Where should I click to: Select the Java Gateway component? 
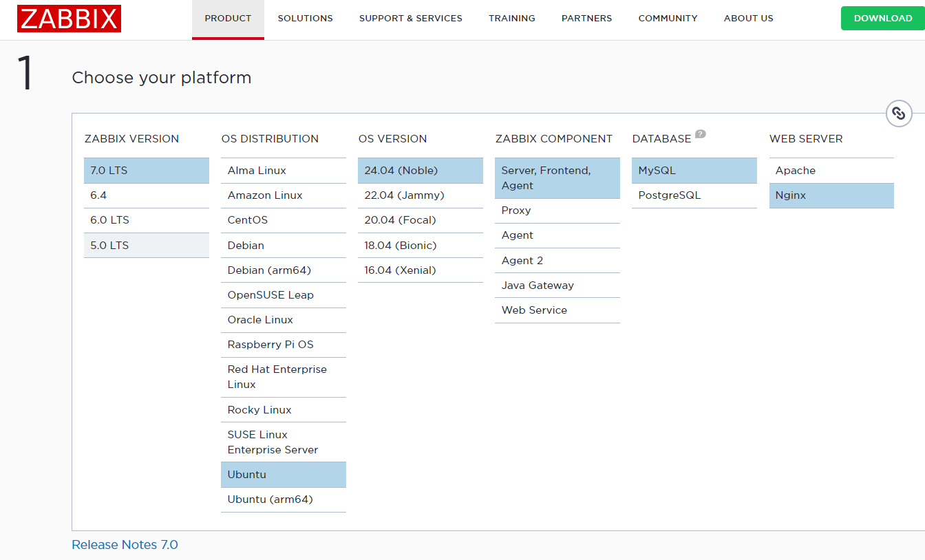coord(557,286)
